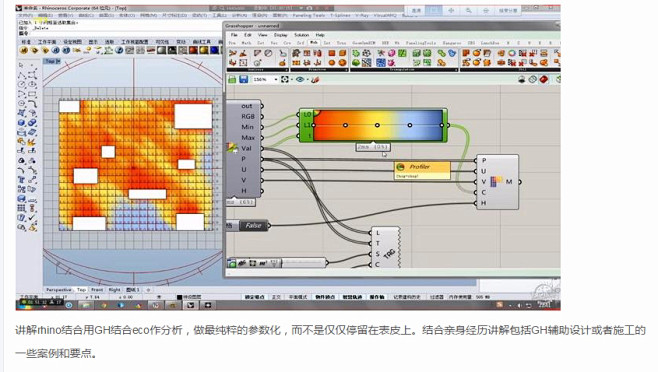Toggle 正交 ortho in status bar

[276, 297]
